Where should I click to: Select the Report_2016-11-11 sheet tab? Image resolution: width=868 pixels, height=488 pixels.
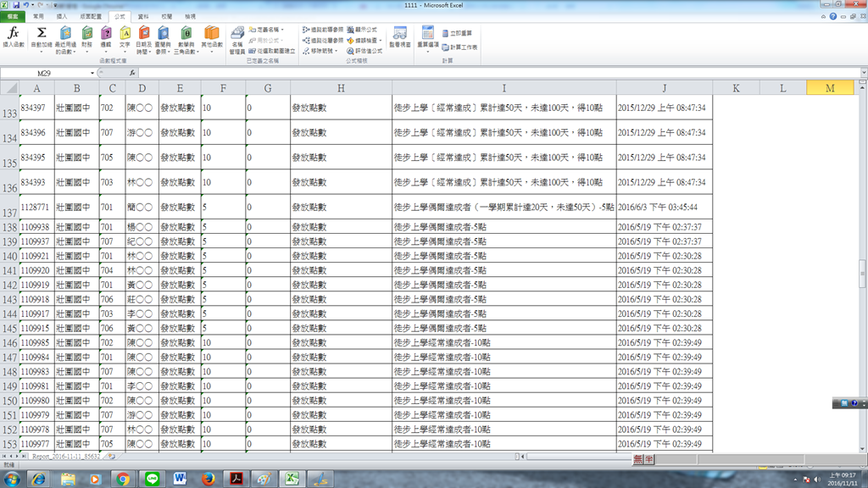click(x=66, y=457)
